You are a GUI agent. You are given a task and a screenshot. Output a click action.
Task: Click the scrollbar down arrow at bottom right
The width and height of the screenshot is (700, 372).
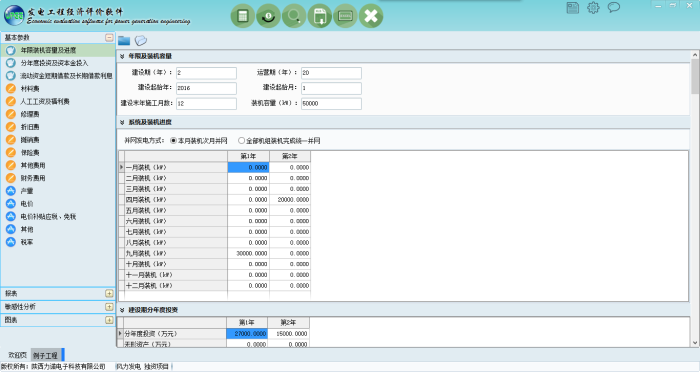(x=695, y=343)
